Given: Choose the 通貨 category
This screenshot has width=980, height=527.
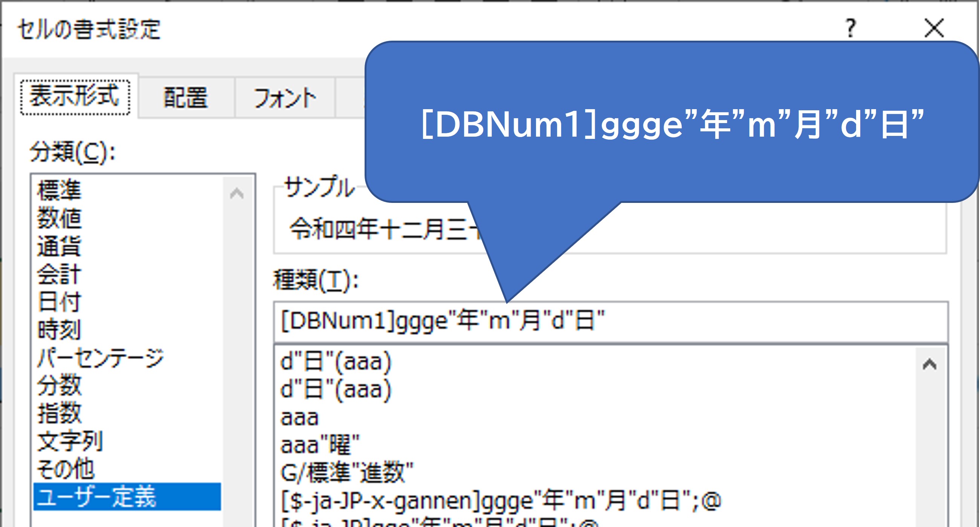Looking at the screenshot, I should pyautogui.click(x=60, y=246).
